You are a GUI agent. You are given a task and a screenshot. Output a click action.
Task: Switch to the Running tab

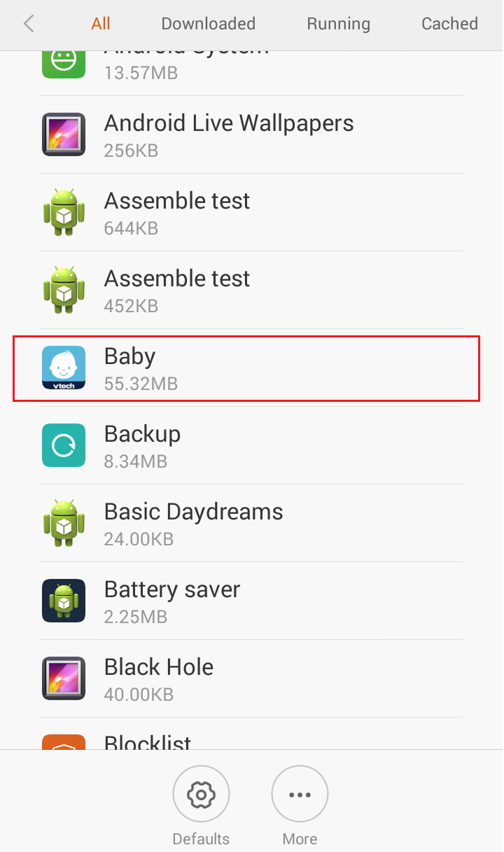click(x=338, y=24)
